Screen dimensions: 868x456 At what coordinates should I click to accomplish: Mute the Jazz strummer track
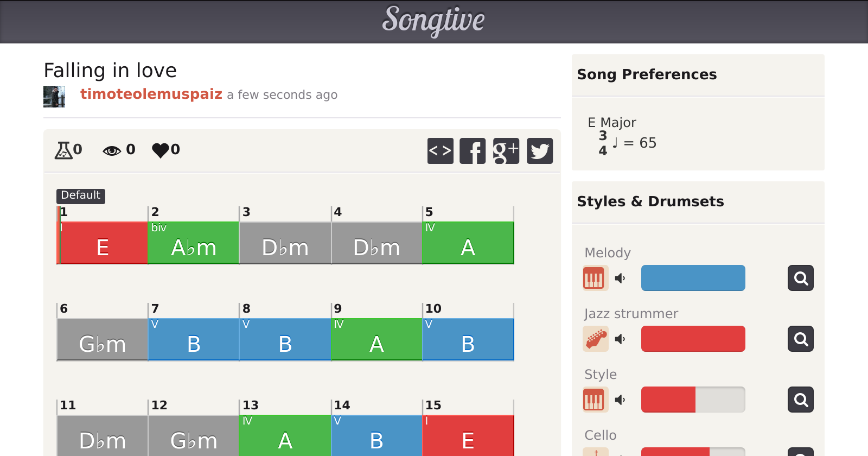click(x=620, y=339)
